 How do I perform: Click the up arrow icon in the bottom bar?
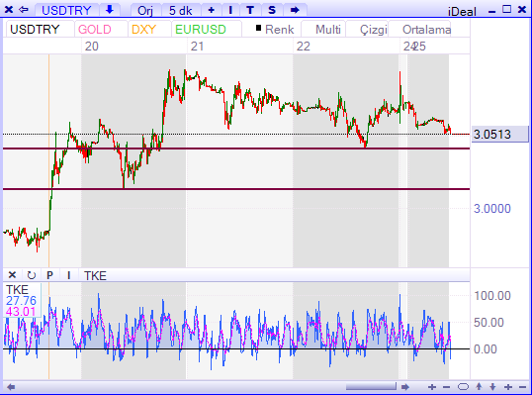(x=479, y=386)
